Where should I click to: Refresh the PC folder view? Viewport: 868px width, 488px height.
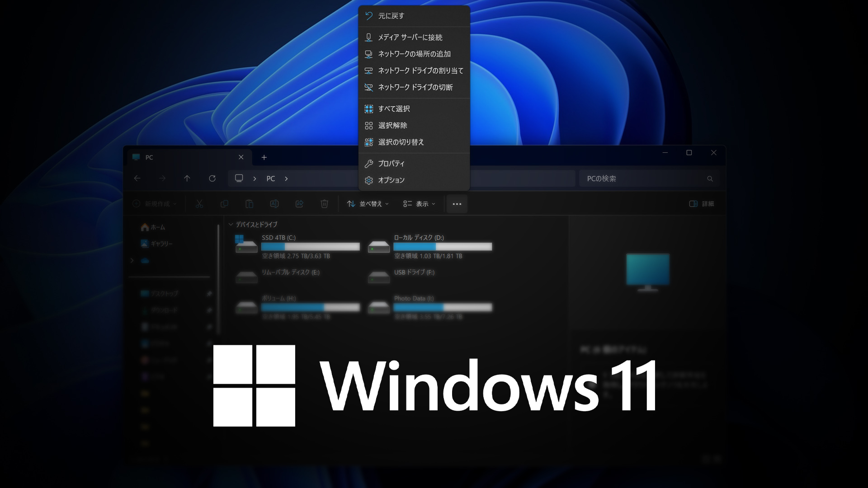point(212,178)
